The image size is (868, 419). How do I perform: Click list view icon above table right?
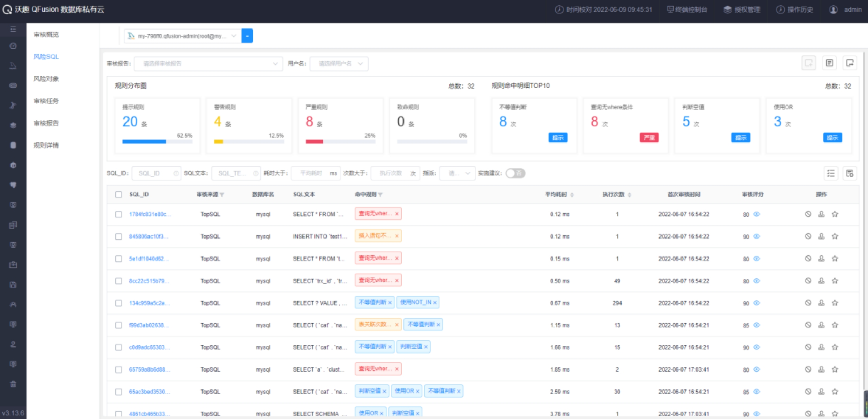[x=831, y=173]
